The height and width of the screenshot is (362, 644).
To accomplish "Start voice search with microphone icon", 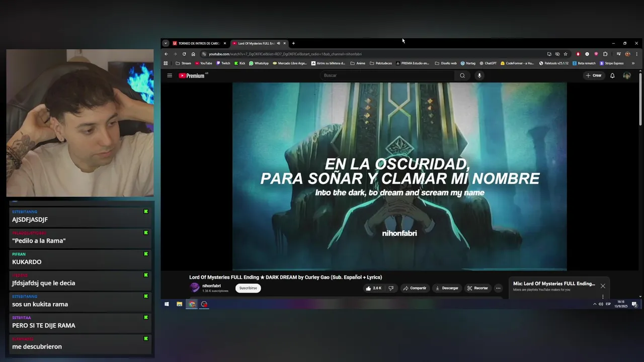I will pyautogui.click(x=479, y=75).
